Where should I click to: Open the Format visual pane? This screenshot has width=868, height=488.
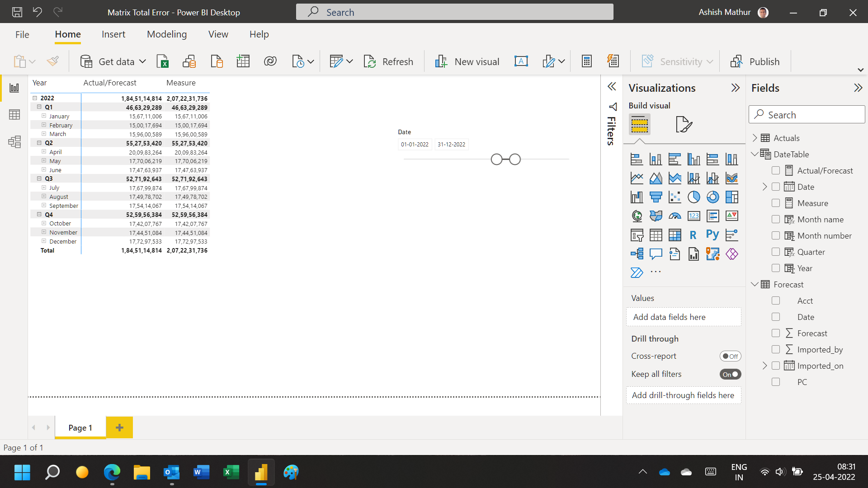[684, 124]
